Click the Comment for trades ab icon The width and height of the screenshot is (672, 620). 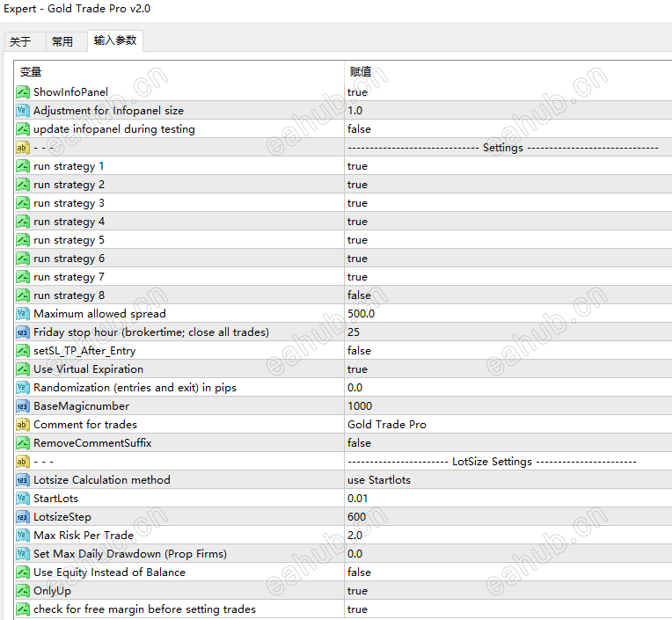(x=23, y=424)
